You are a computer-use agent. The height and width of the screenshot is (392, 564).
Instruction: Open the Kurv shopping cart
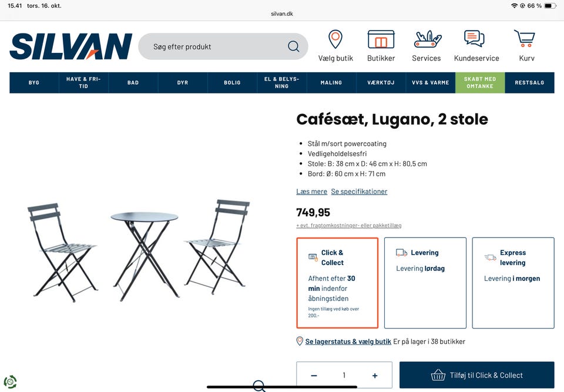(525, 39)
